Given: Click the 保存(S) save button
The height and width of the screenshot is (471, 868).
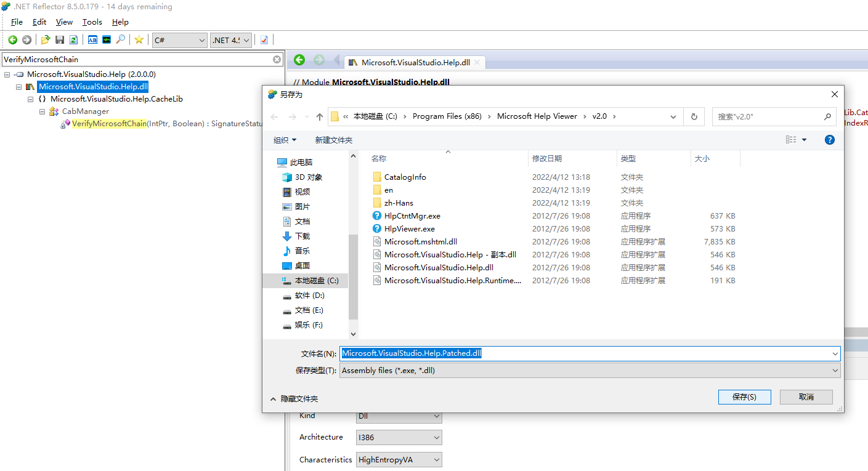Looking at the screenshot, I should tap(744, 397).
